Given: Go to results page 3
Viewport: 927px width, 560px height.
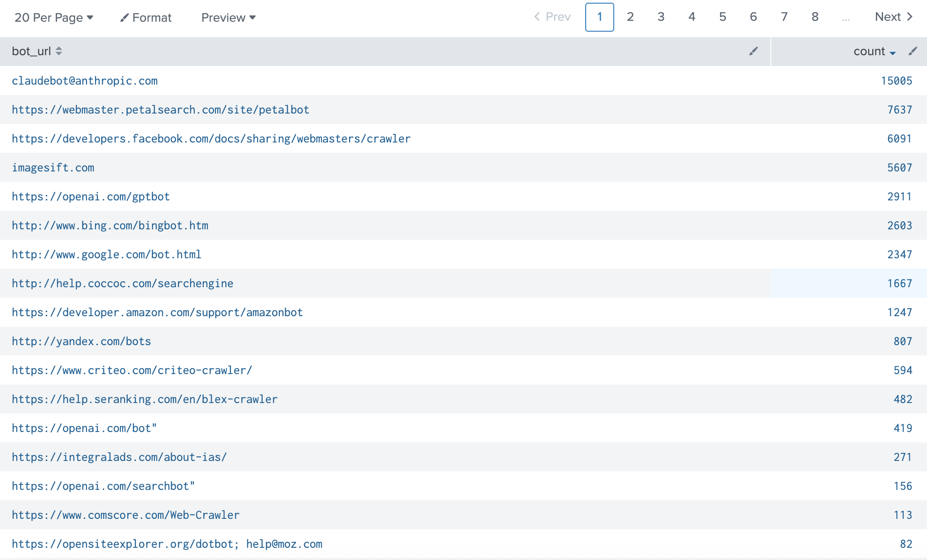Looking at the screenshot, I should 661,17.
